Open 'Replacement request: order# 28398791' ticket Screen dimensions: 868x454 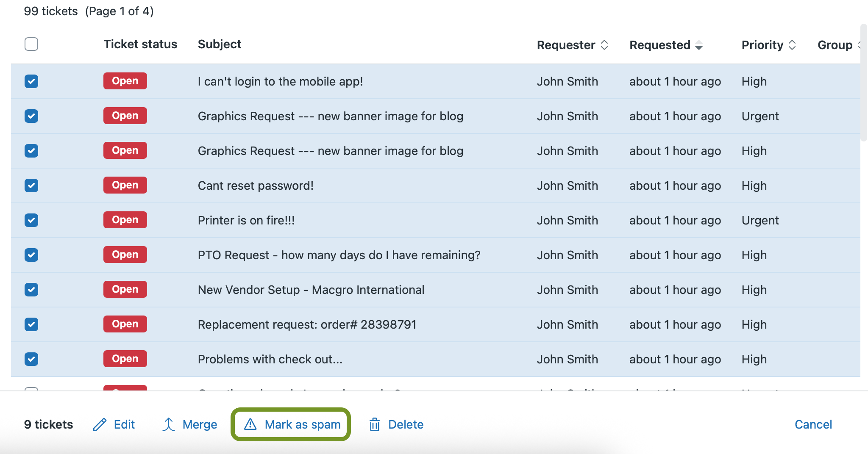coord(307,324)
